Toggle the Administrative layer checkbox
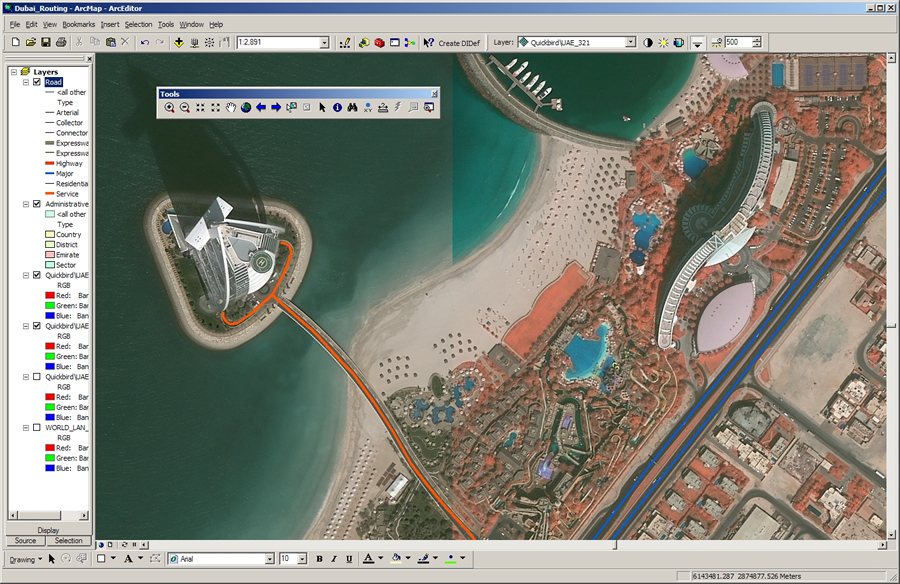Image resolution: width=900 pixels, height=584 pixels. coord(37,204)
